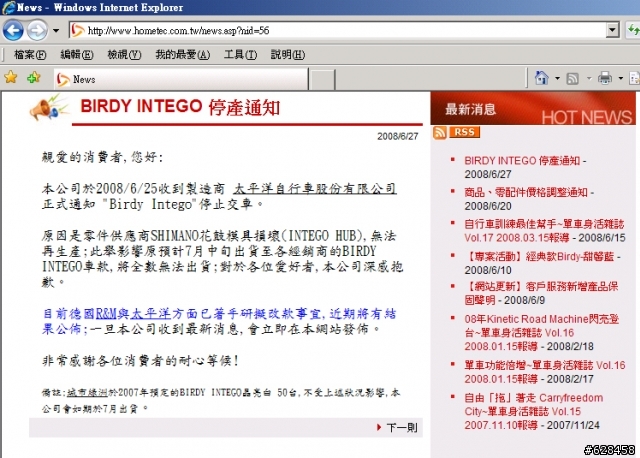Open the 說明(H) menu
The image size is (640, 458).
288,55
